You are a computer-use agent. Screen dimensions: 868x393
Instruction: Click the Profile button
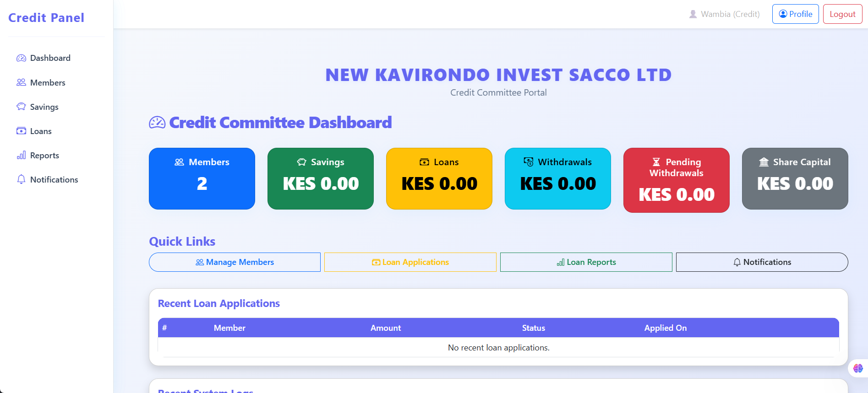click(x=795, y=14)
